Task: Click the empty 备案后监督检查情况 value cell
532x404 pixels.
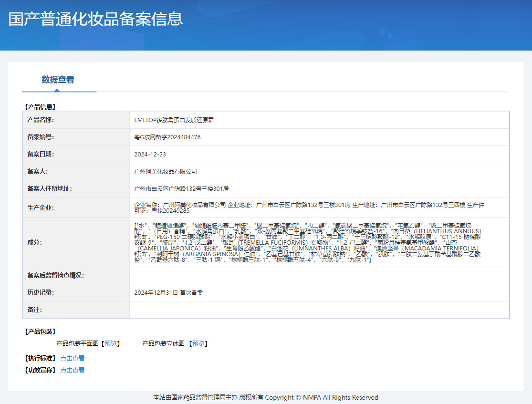Action: pyautogui.click(x=319, y=275)
